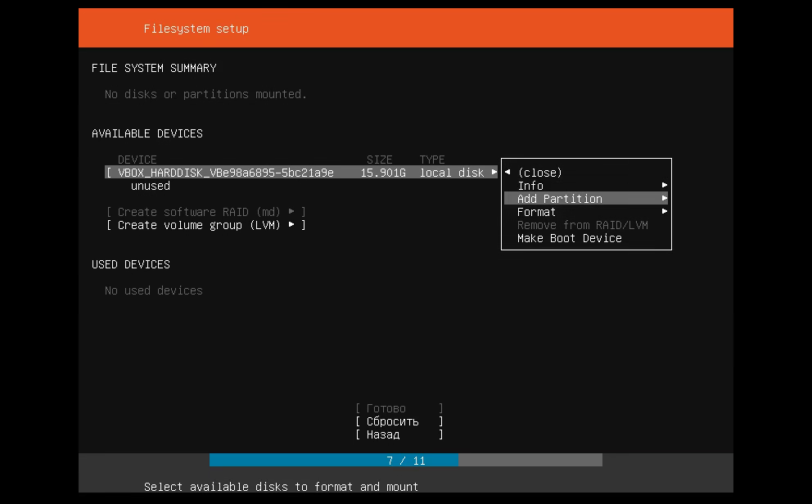This screenshot has height=504, width=812.
Task: Activate the Готово button
Action: [399, 408]
